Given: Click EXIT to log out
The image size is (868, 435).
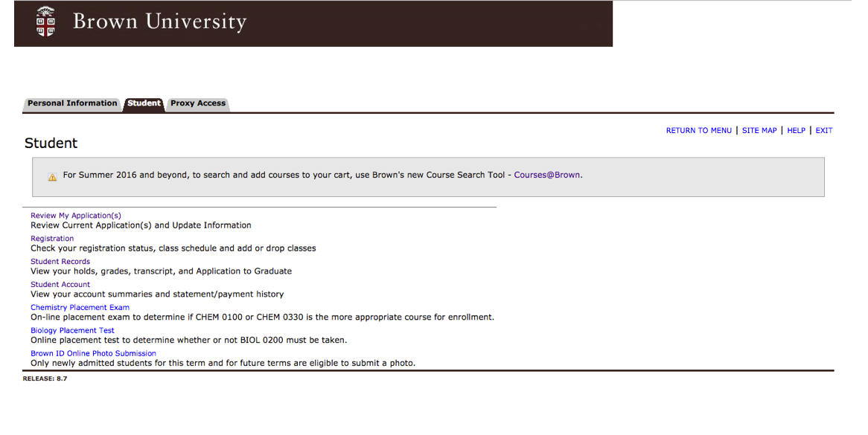Looking at the screenshot, I should (824, 130).
